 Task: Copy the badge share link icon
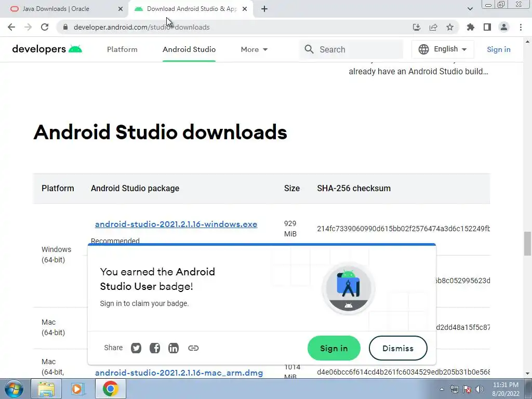tap(193, 348)
